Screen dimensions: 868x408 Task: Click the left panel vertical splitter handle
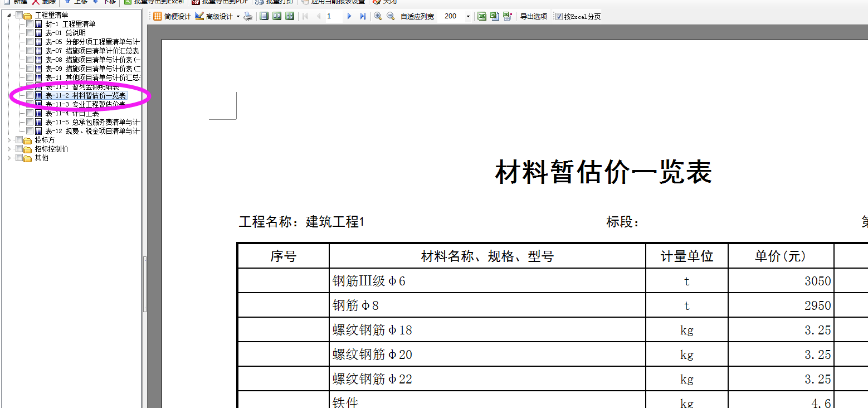point(145,284)
